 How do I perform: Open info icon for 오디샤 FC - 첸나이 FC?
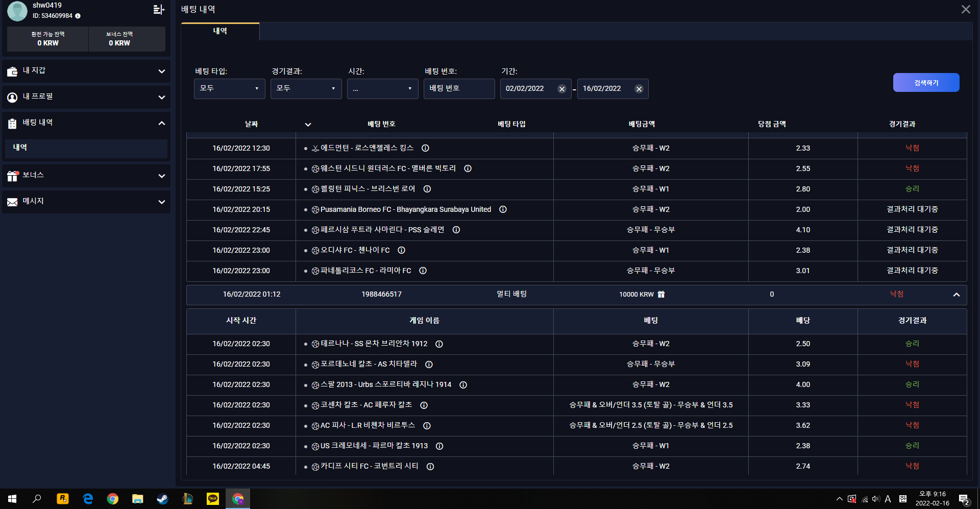(x=402, y=250)
